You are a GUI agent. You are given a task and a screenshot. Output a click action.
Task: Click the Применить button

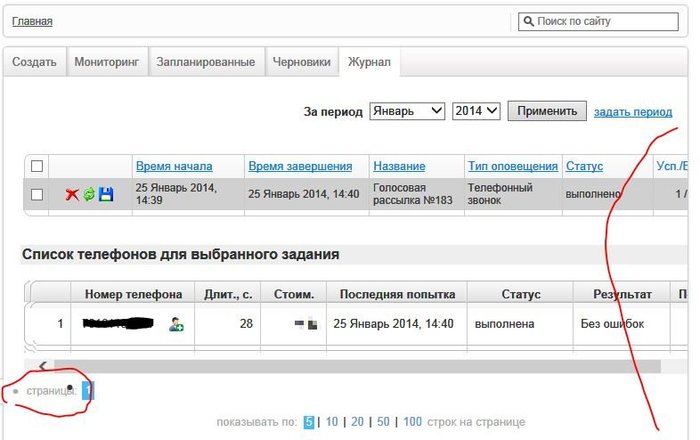click(x=547, y=111)
